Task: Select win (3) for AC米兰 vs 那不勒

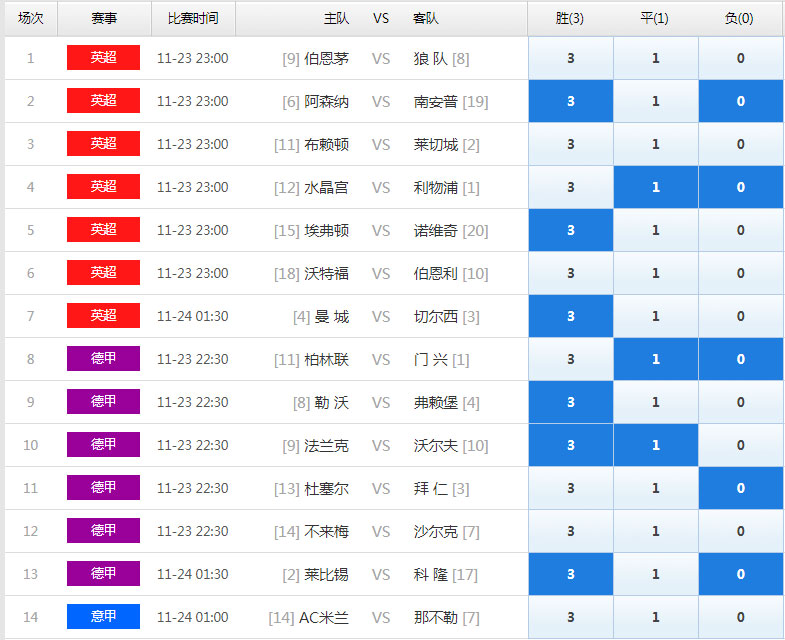Action: point(571,618)
